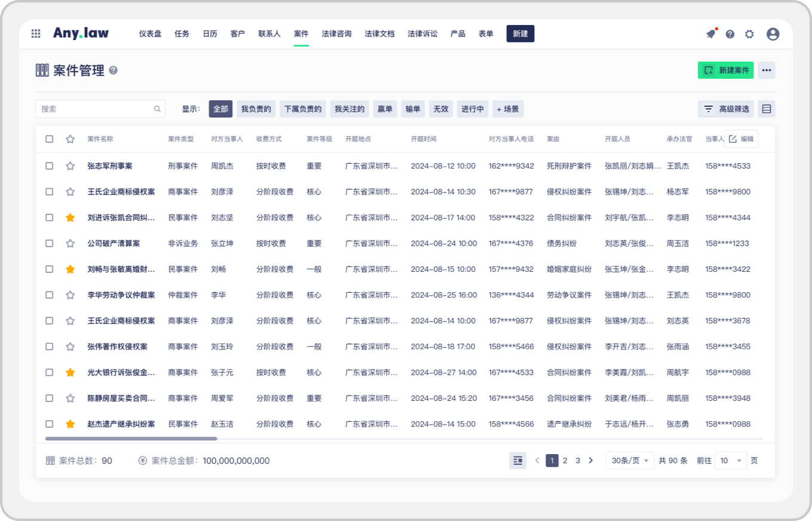Open notifications rocket icon in header

[710, 34]
